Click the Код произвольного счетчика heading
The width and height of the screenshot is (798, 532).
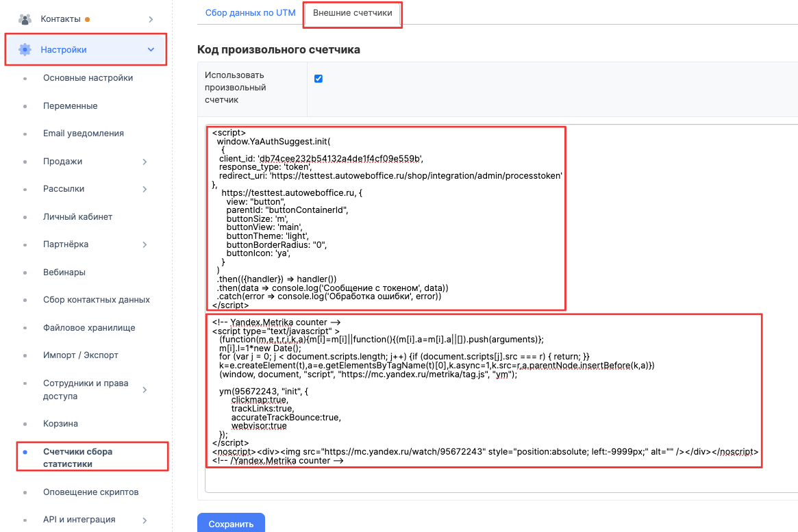(x=278, y=49)
